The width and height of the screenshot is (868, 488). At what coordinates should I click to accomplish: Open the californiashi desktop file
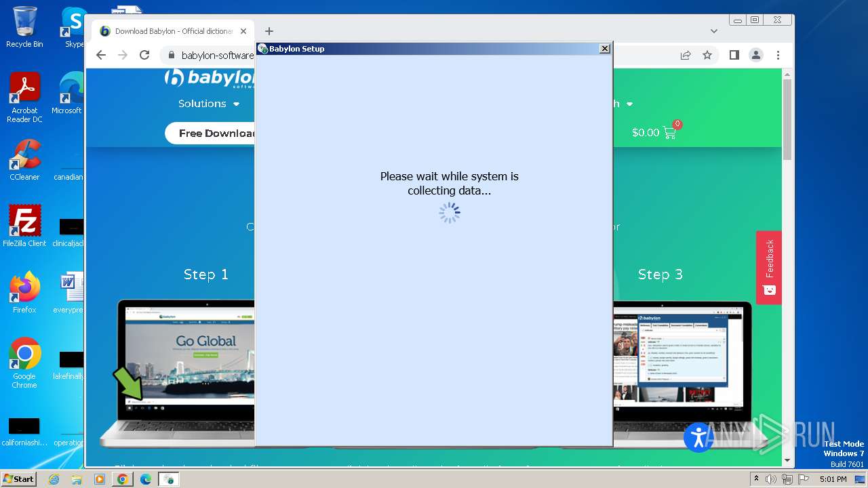(x=24, y=431)
